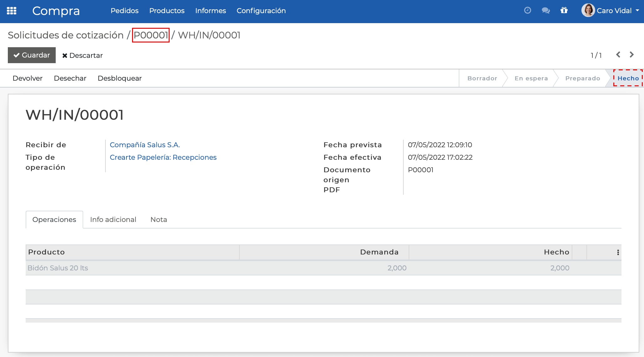
Task: Click P00001 in the breadcrumb
Action: point(151,35)
